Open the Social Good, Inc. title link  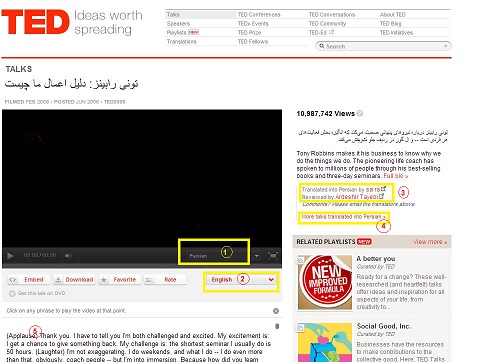(384, 326)
